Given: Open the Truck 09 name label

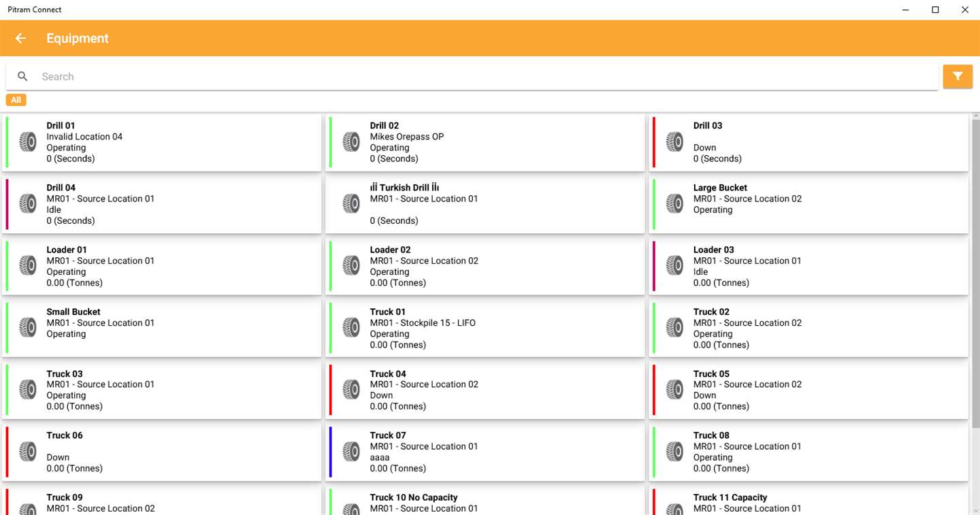Looking at the screenshot, I should [65, 497].
